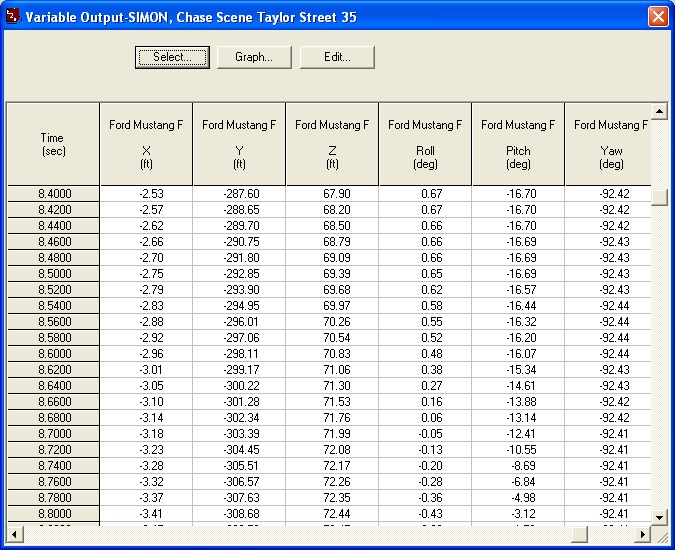675x550 pixels.
Task: Click the Roll (deg) column header
Action: [x=425, y=144]
